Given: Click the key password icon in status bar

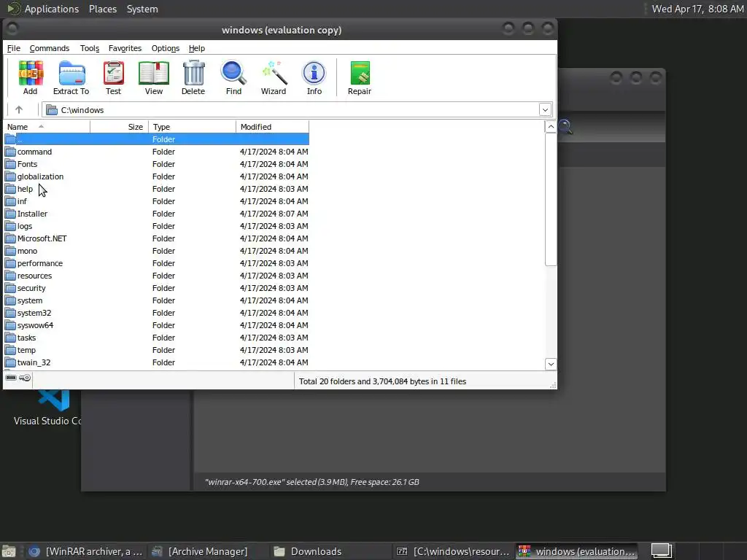Looking at the screenshot, I should coord(25,378).
